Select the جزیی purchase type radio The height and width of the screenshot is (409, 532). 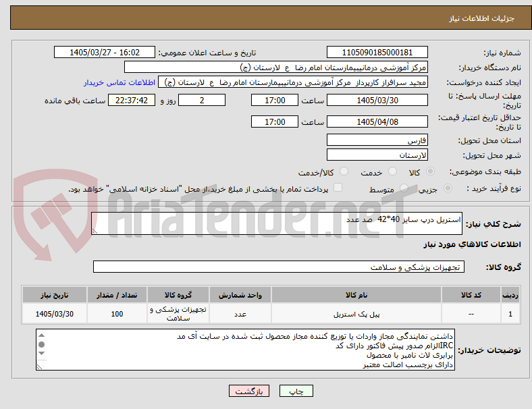point(448,188)
